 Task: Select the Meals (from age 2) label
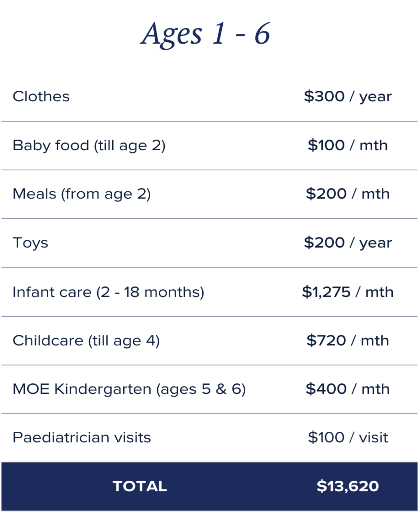(82, 194)
